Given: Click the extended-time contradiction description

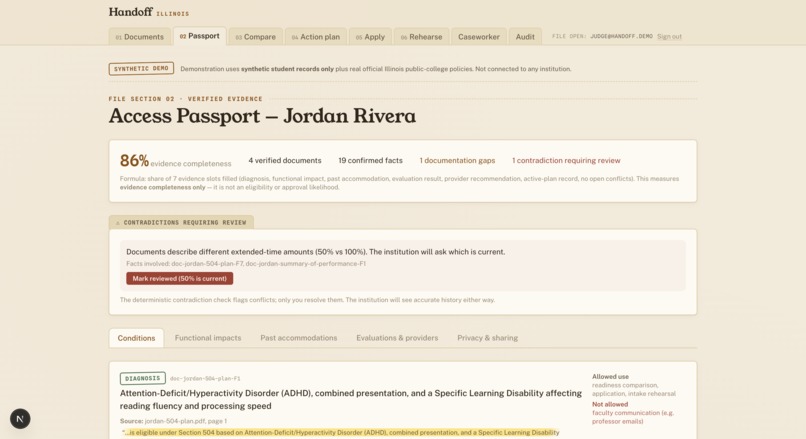Looking at the screenshot, I should [316, 252].
